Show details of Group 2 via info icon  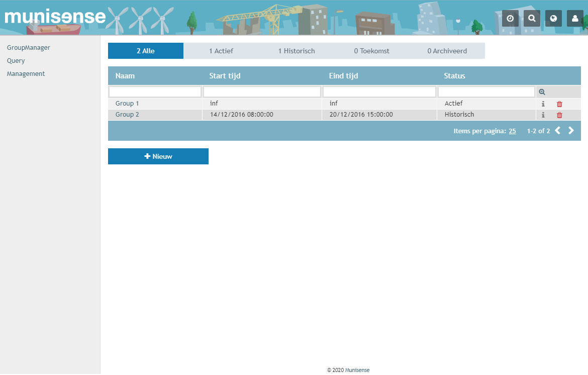[x=543, y=115]
